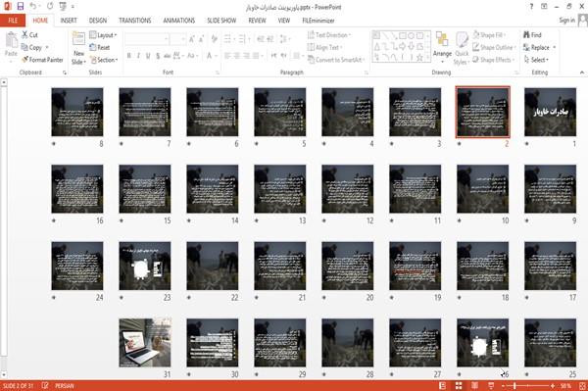Open the font size combo box
The width and height of the screenshot is (588, 391).
click(178, 38)
